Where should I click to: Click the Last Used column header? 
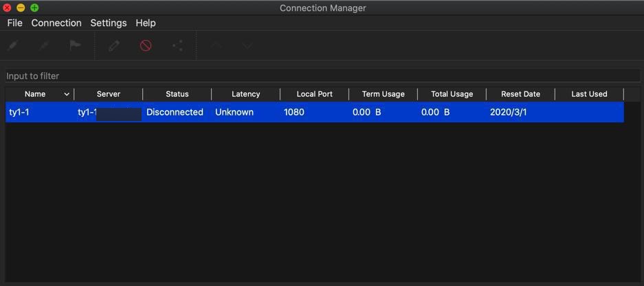click(x=589, y=94)
